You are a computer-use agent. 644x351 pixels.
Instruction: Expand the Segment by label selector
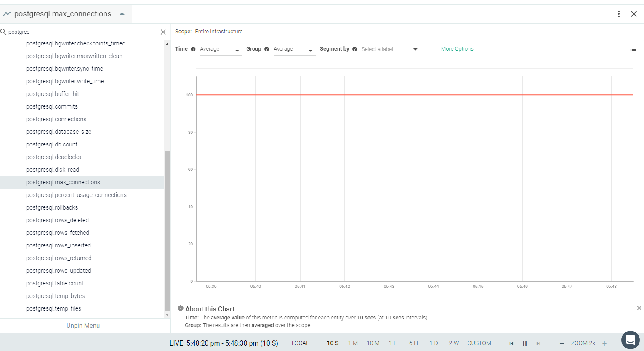(391, 49)
